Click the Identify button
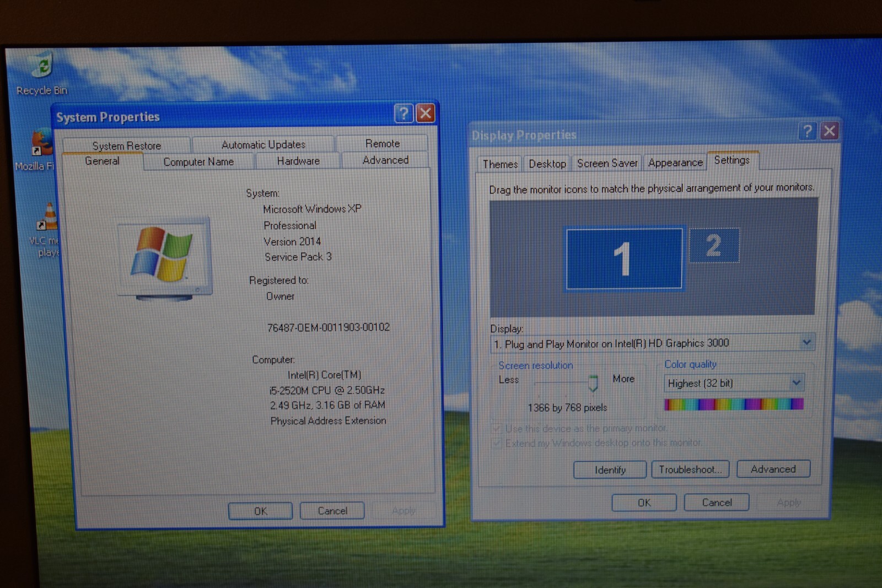Image resolution: width=882 pixels, height=588 pixels. 610,470
